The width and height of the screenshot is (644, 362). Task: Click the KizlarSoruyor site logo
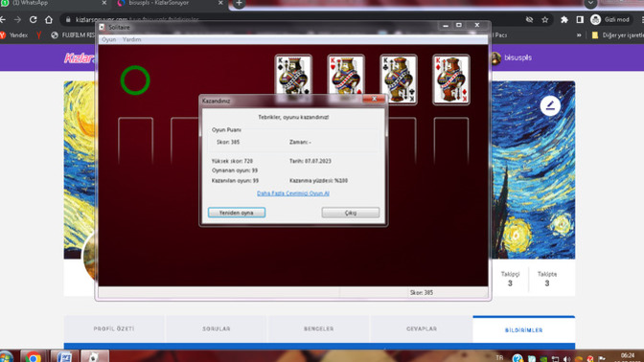click(80, 58)
